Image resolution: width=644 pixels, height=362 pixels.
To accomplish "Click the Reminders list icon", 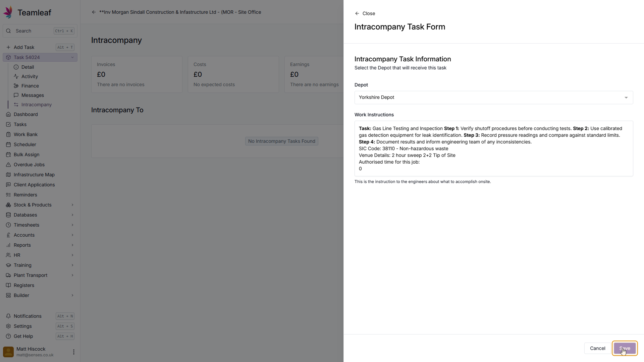I will click(8, 195).
